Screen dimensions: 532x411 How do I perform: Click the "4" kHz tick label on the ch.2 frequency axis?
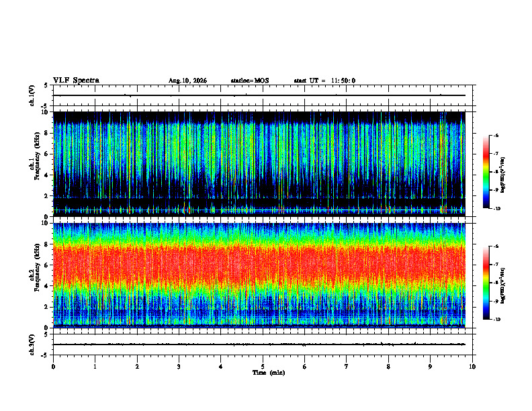[47, 287]
